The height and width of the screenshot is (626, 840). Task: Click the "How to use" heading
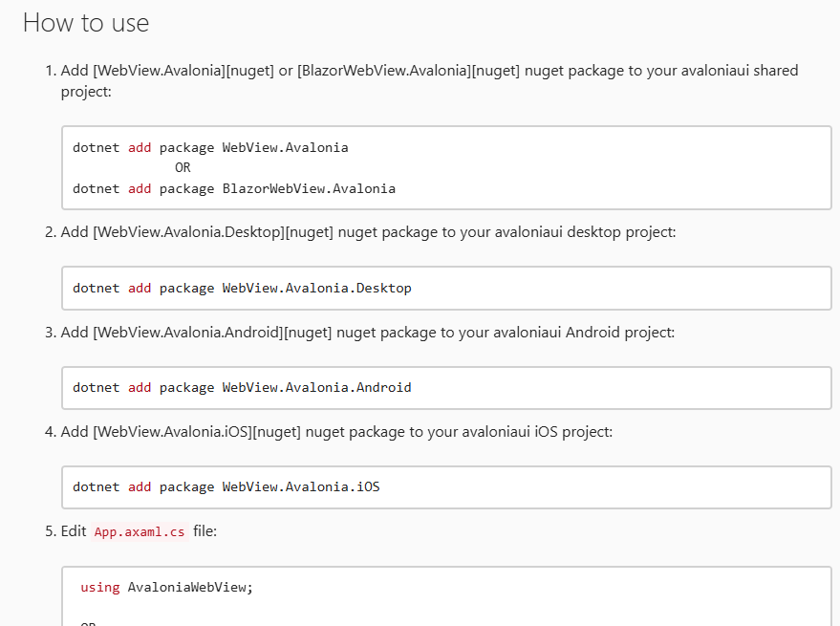coord(86,23)
